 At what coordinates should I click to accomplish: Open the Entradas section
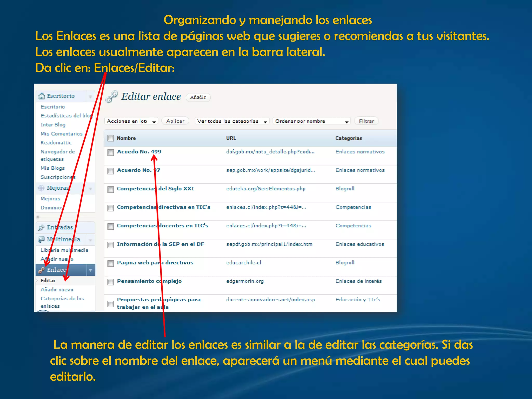click(x=60, y=228)
